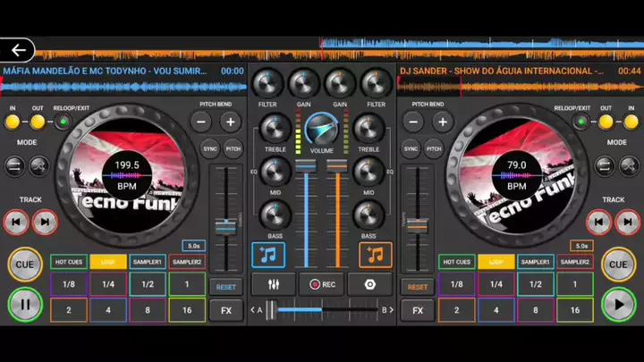Switch to HOT CUES tab on left deck

(69, 262)
